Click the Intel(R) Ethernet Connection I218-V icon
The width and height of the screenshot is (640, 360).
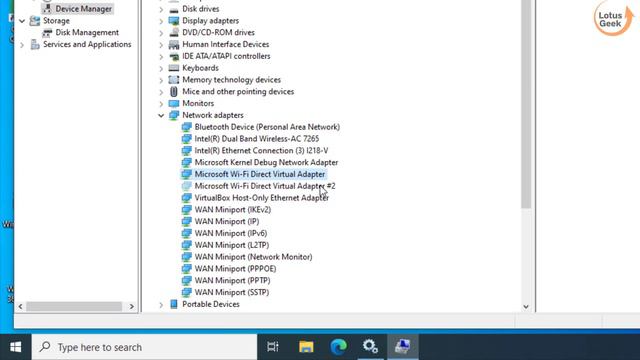187,151
